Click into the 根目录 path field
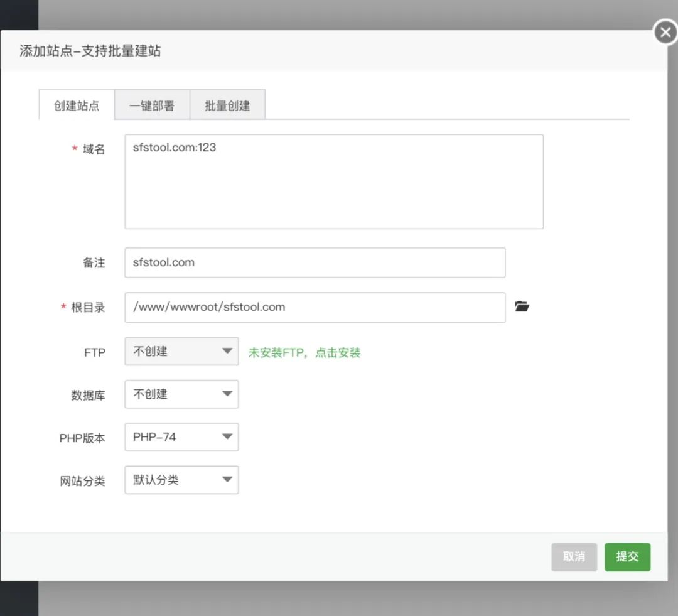Screen dimensions: 678x616 (315, 307)
